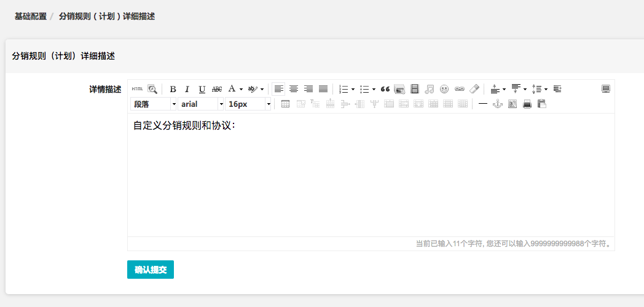644x307 pixels.
Task: Center align the text
Action: [x=294, y=88]
